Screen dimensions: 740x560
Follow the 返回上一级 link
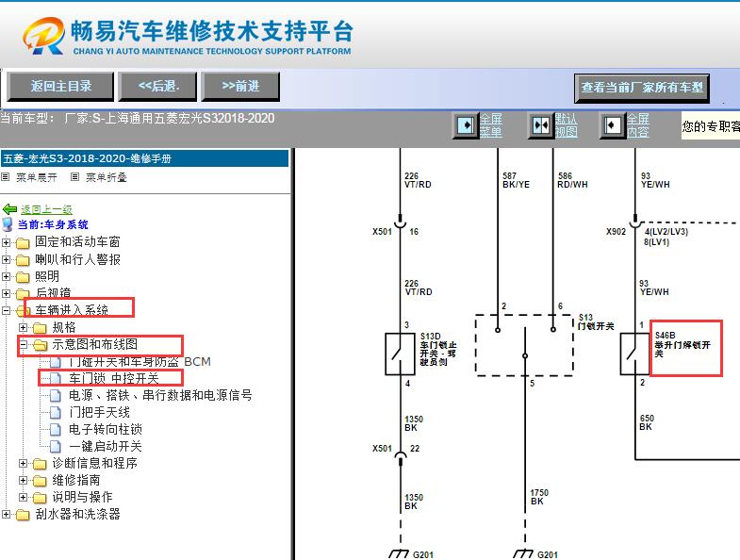(46, 209)
